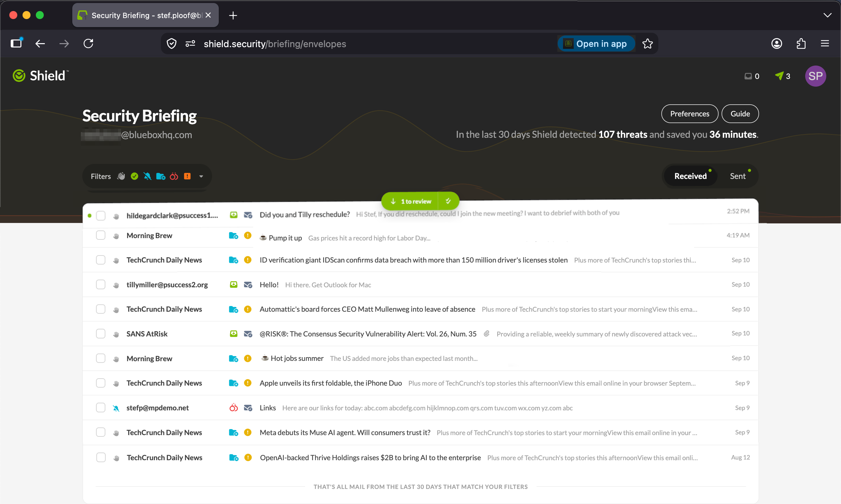
Task: Click green inbox icon on SANS AtRisk row
Action: (x=234, y=333)
